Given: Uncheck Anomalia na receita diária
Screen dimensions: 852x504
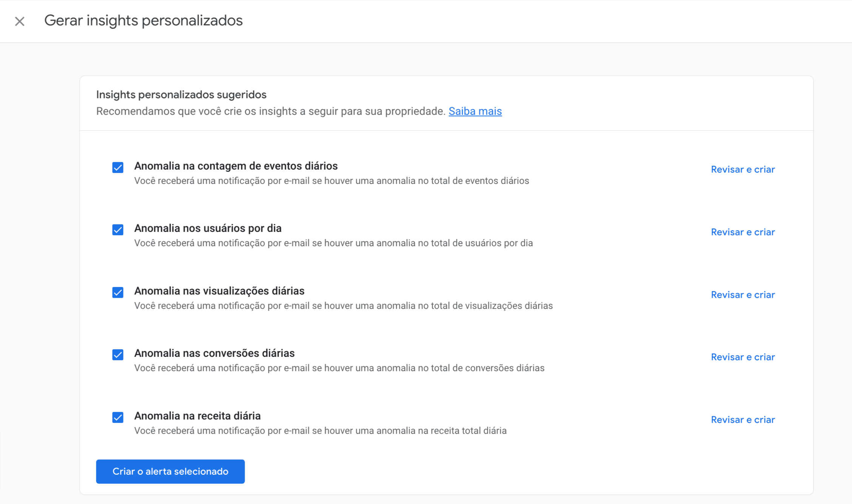Looking at the screenshot, I should coord(117,418).
